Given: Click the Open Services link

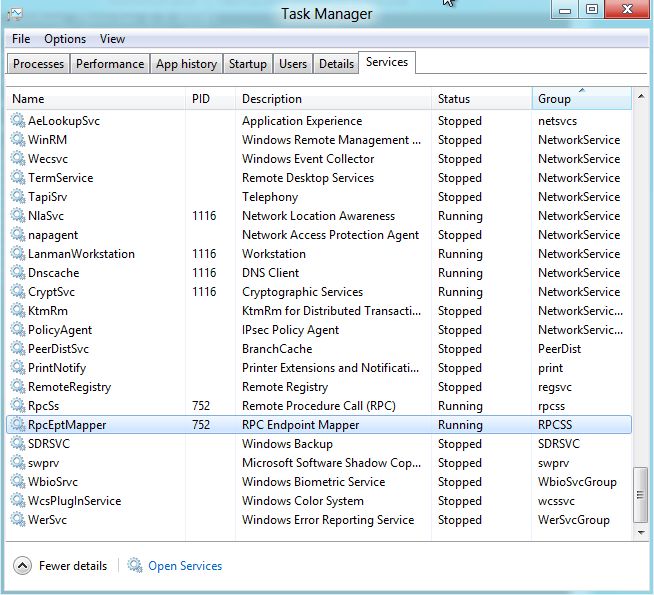Looking at the screenshot, I should pyautogui.click(x=185, y=566).
